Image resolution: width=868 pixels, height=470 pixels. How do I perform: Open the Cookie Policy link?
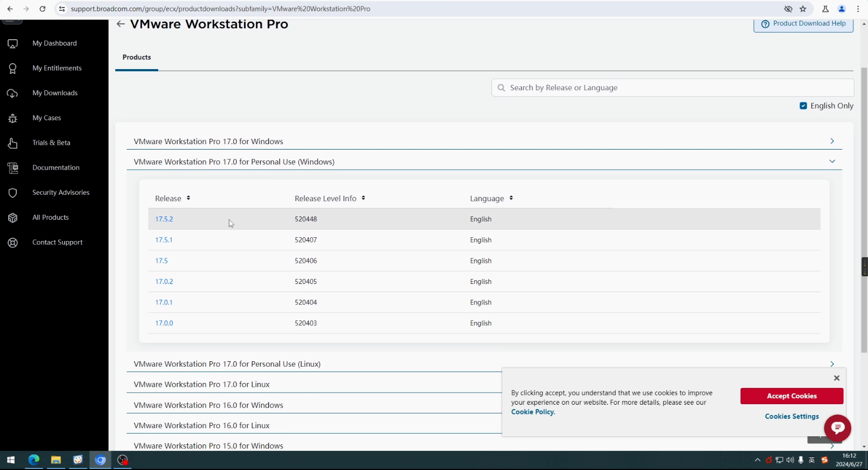(533, 412)
